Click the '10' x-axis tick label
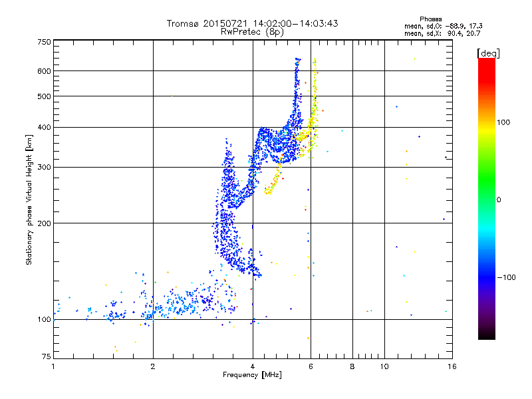532x399 pixels. click(x=384, y=366)
